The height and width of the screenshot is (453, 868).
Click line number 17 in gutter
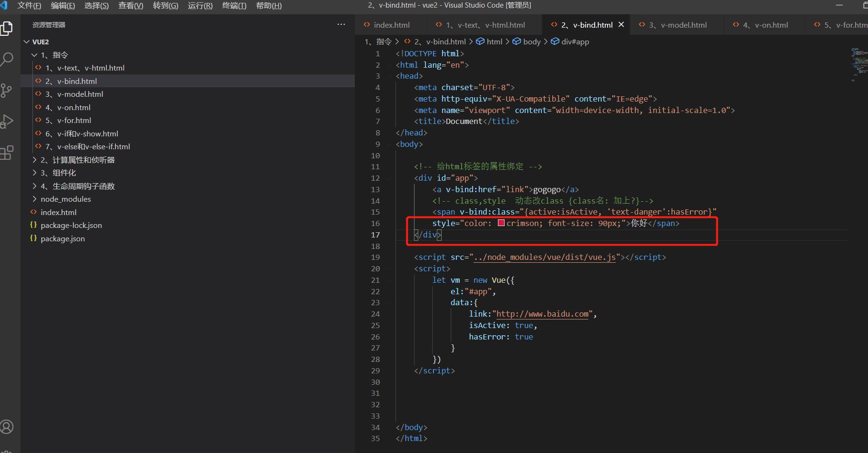click(x=375, y=235)
